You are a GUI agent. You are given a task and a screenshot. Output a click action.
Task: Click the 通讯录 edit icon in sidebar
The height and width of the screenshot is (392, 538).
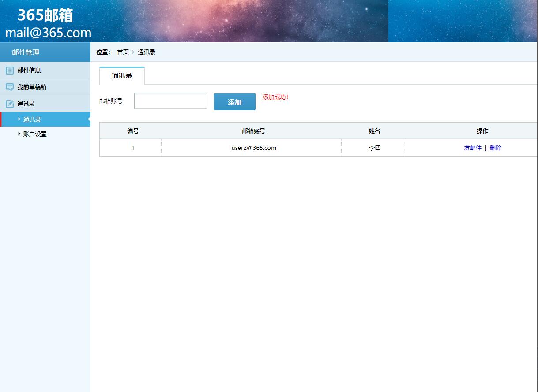9,103
